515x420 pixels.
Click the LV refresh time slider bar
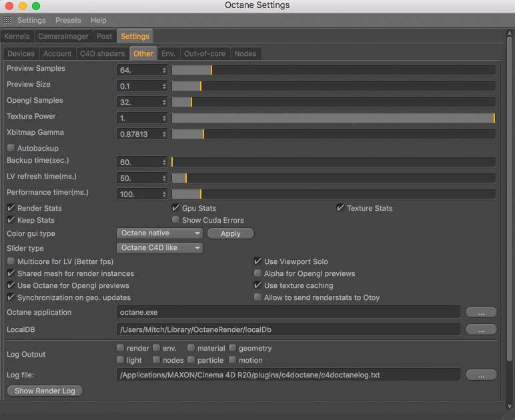click(334, 178)
